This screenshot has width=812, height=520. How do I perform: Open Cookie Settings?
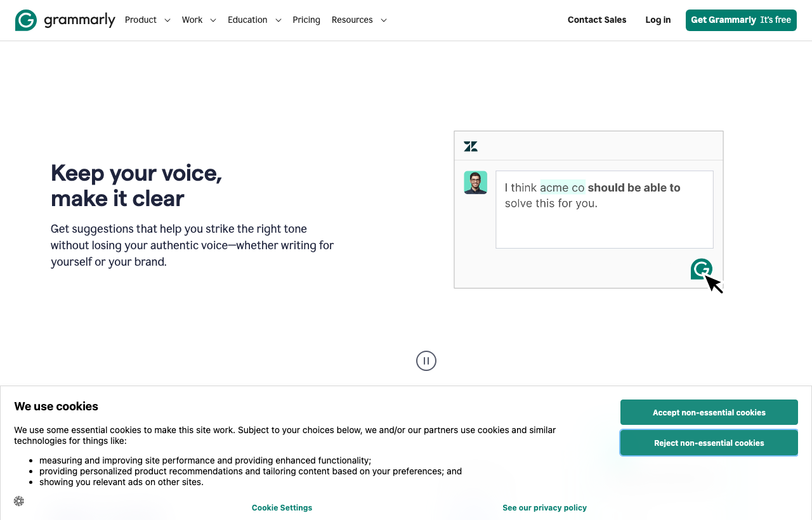(x=282, y=508)
